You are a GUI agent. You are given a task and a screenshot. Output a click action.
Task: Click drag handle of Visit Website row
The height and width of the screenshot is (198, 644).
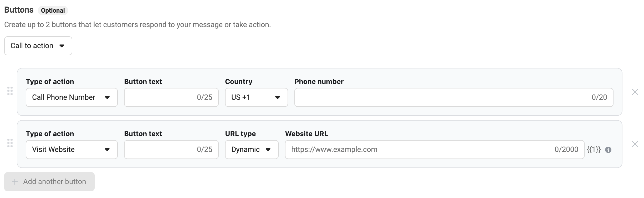click(10, 143)
